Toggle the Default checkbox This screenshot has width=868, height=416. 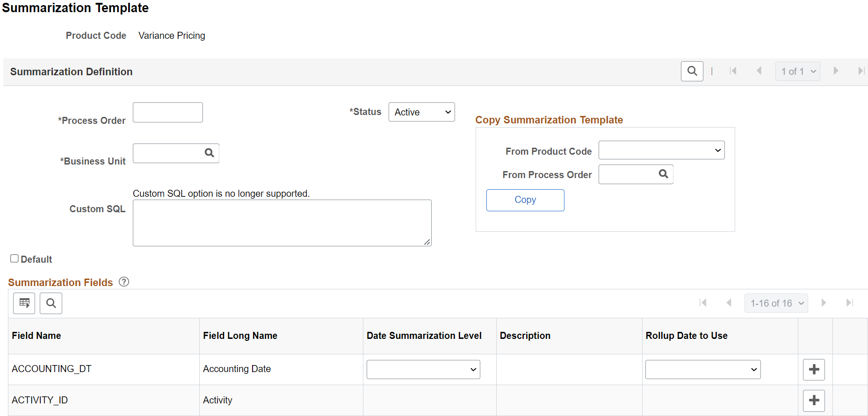[14, 258]
